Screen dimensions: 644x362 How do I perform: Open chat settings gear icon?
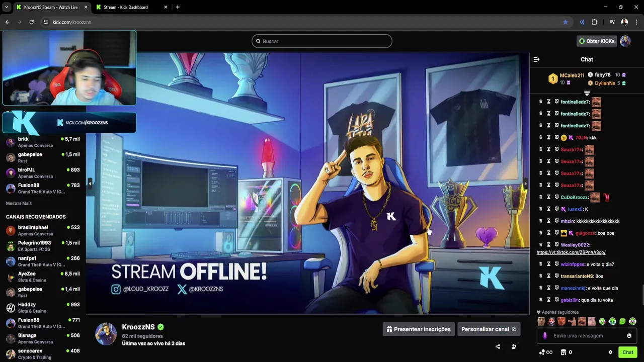610,352
